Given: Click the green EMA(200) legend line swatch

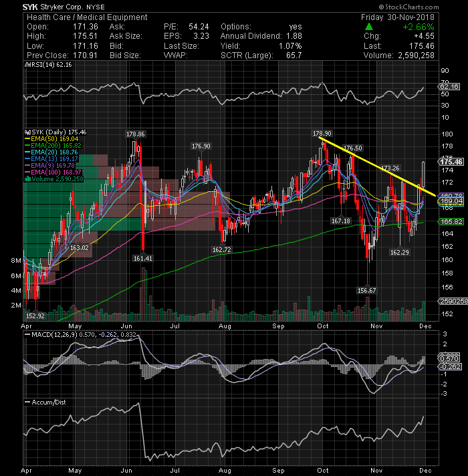Looking at the screenshot, I should (x=27, y=146).
